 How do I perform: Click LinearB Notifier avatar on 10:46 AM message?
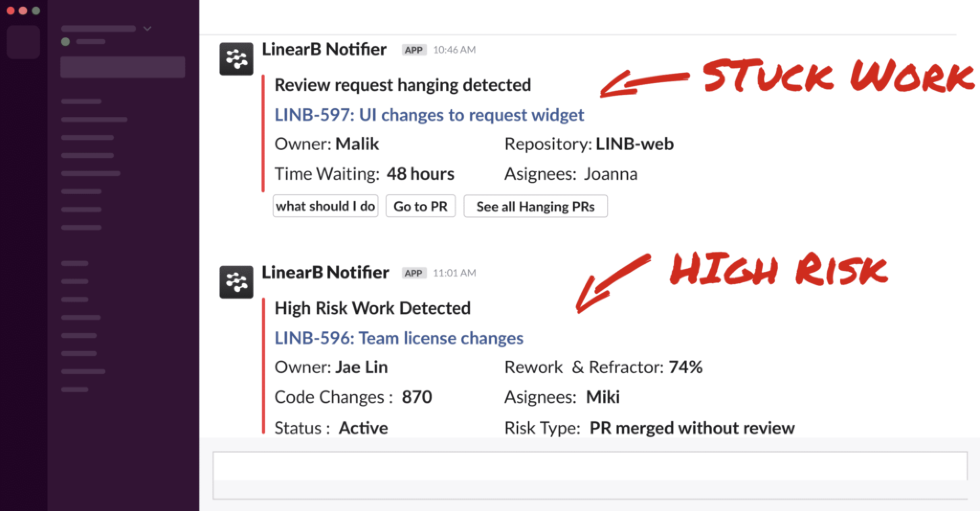(236, 59)
